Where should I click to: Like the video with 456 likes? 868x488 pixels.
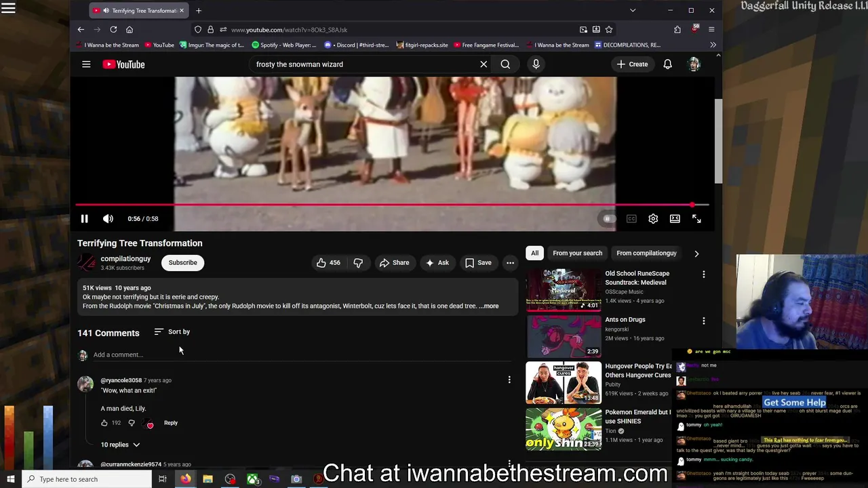328,263
